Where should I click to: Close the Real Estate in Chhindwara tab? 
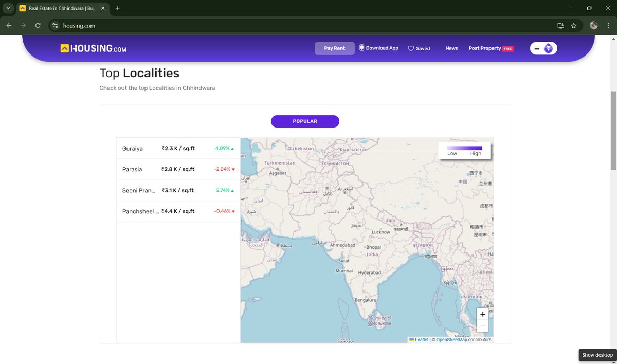[x=103, y=8]
